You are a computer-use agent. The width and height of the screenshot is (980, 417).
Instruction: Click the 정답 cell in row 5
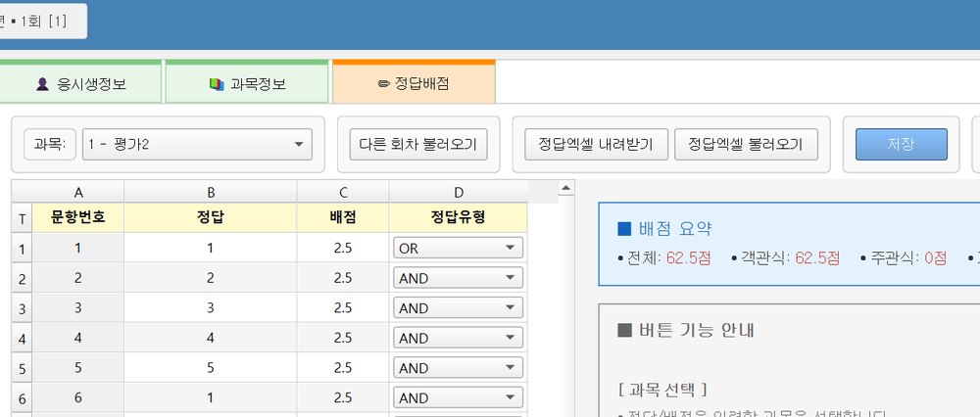210,368
